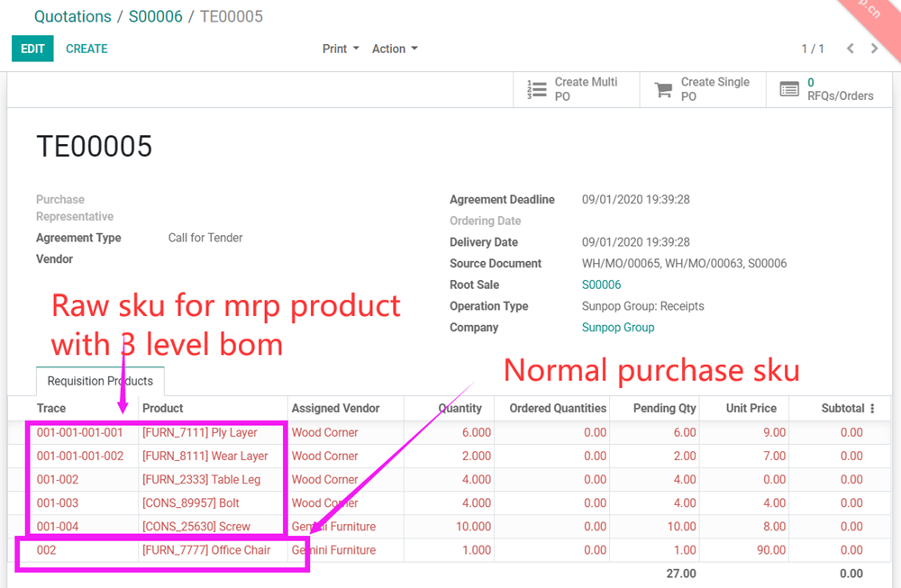Open the Office Chair product row
This screenshot has height=588, width=901.
[206, 550]
